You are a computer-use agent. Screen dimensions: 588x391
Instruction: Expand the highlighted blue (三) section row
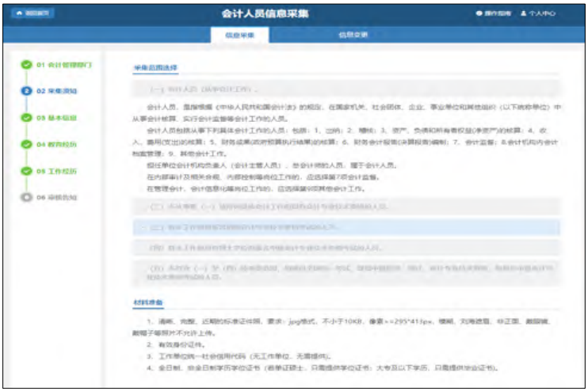[346, 227]
